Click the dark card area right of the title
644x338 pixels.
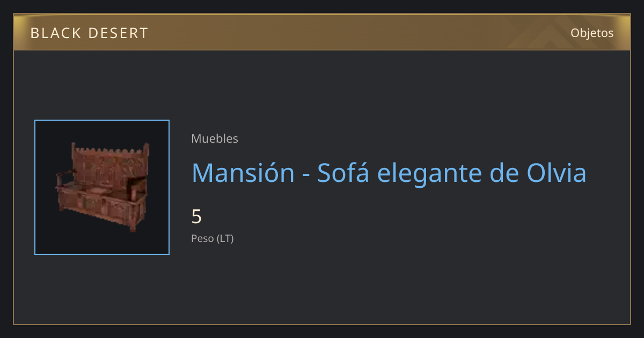[x=609, y=173]
